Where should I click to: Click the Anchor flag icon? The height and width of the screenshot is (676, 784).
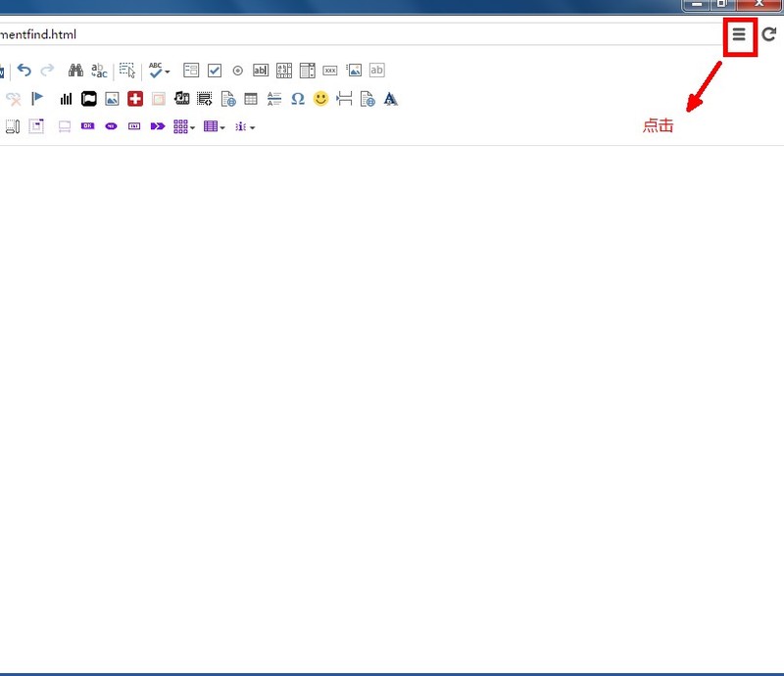38,99
